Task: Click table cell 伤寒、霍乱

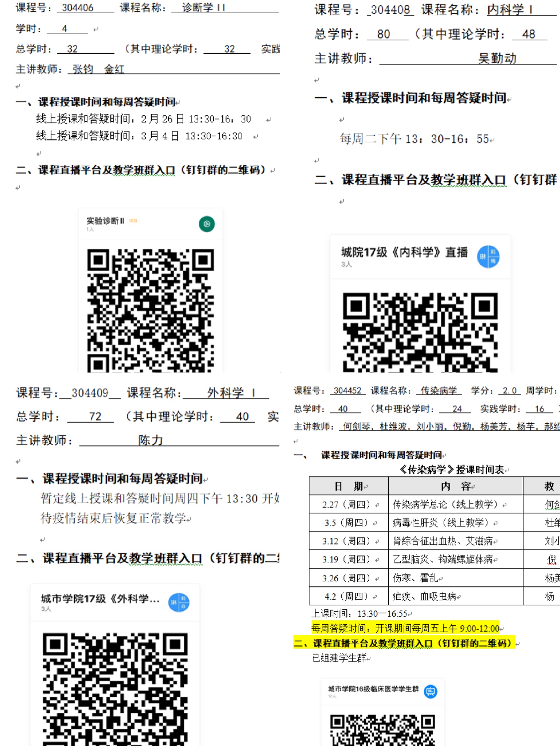Action: click(456, 578)
